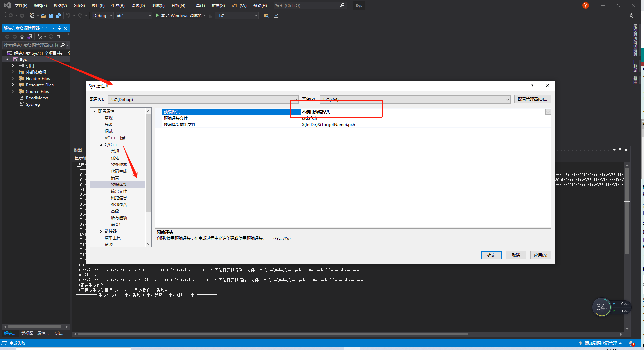Switch to the 类视图 tab

click(27, 333)
